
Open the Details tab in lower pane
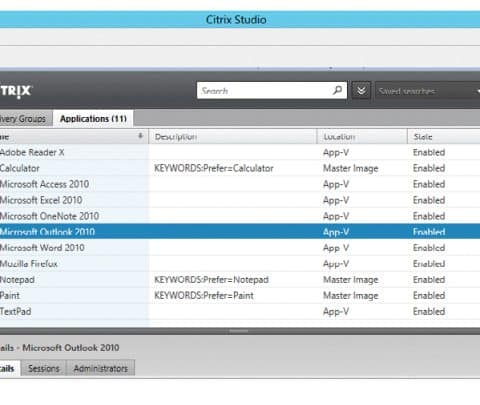(x=10, y=368)
